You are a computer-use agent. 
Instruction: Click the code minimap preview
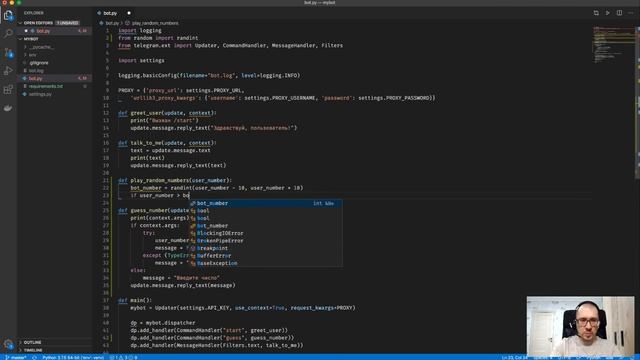[x=613, y=45]
